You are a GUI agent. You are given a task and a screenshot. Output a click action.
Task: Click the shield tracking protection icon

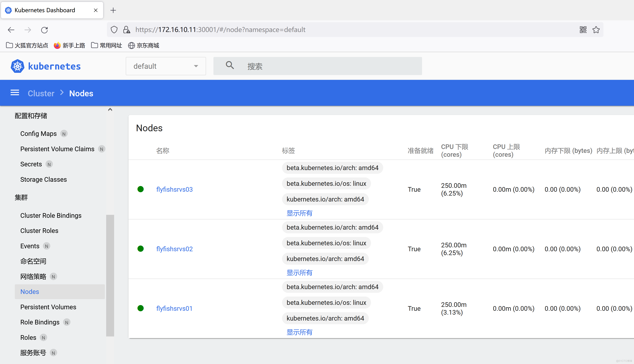pos(114,30)
